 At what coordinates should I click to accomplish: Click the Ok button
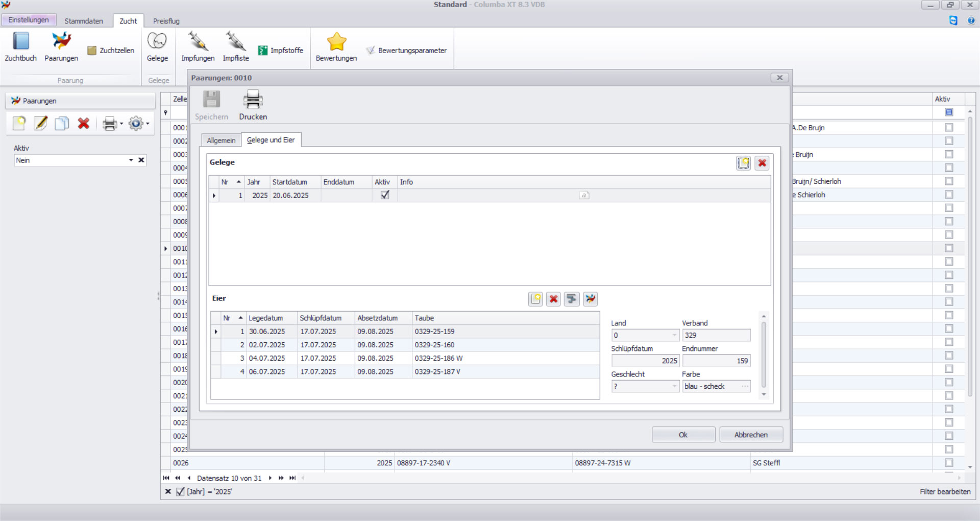coord(683,435)
